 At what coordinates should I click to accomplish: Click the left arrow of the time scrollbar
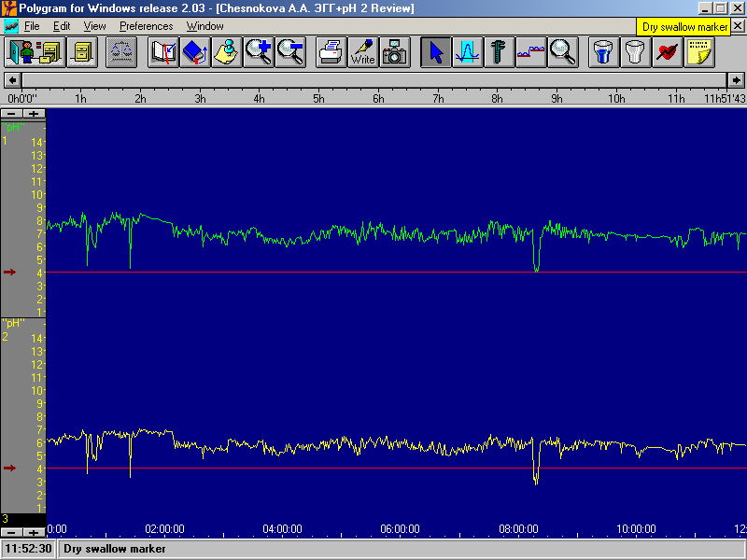click(x=12, y=80)
